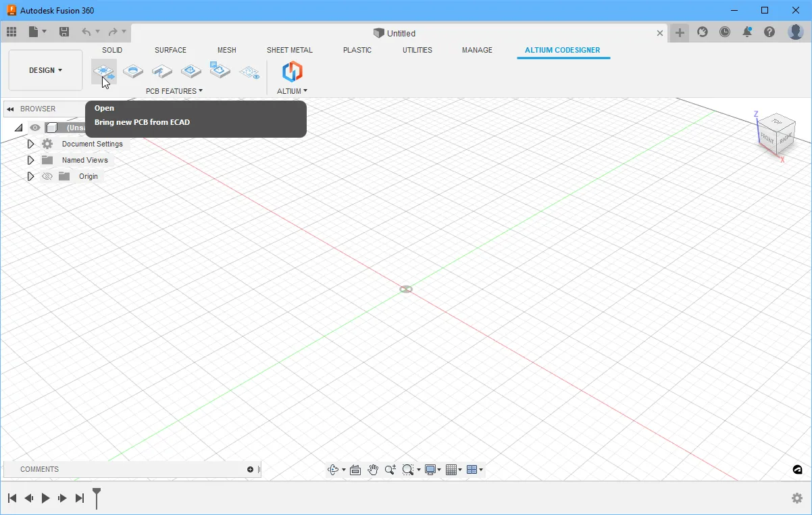
Task: Open the DESIGN workspace dropdown
Action: pyautogui.click(x=45, y=70)
